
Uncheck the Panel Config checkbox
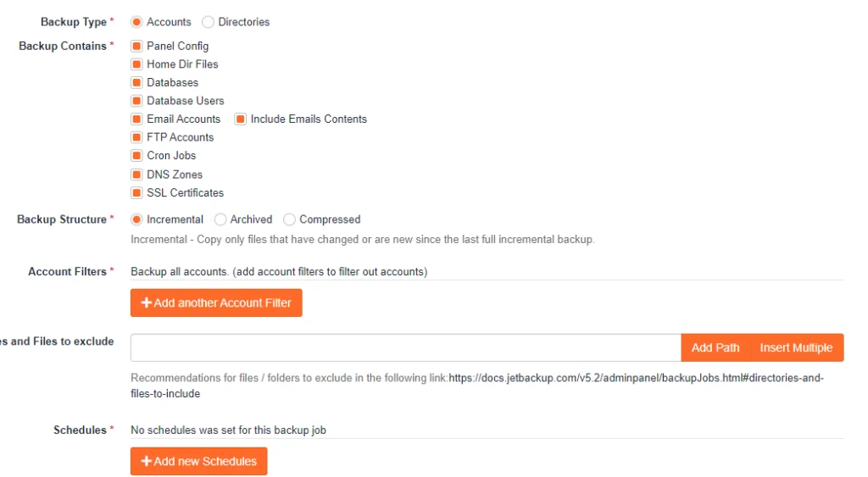coord(136,46)
